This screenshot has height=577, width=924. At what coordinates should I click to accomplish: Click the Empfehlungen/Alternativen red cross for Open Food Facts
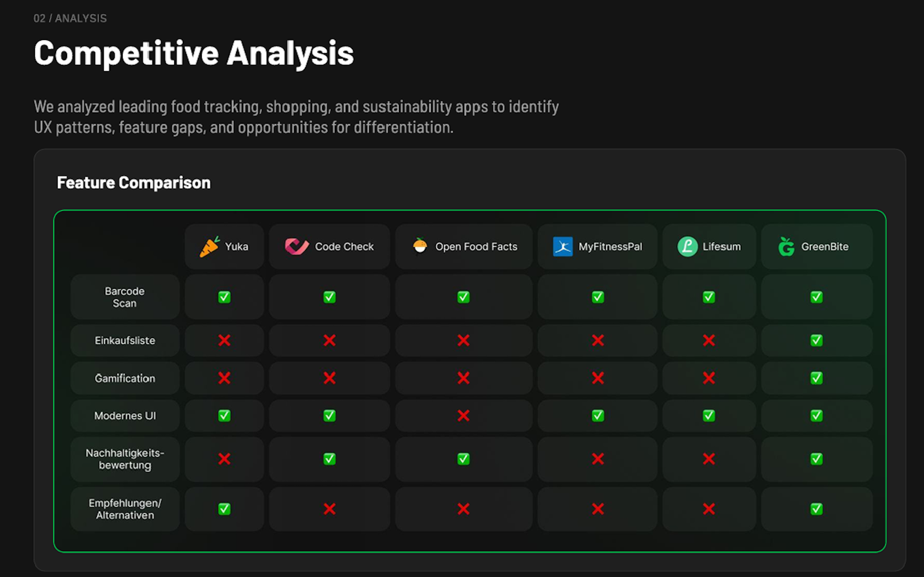coord(464,509)
